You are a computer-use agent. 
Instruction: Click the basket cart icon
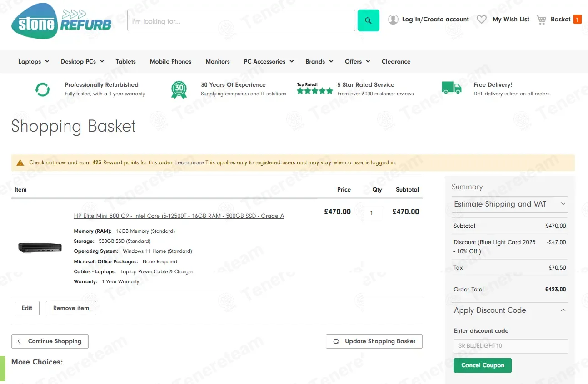coord(541,20)
